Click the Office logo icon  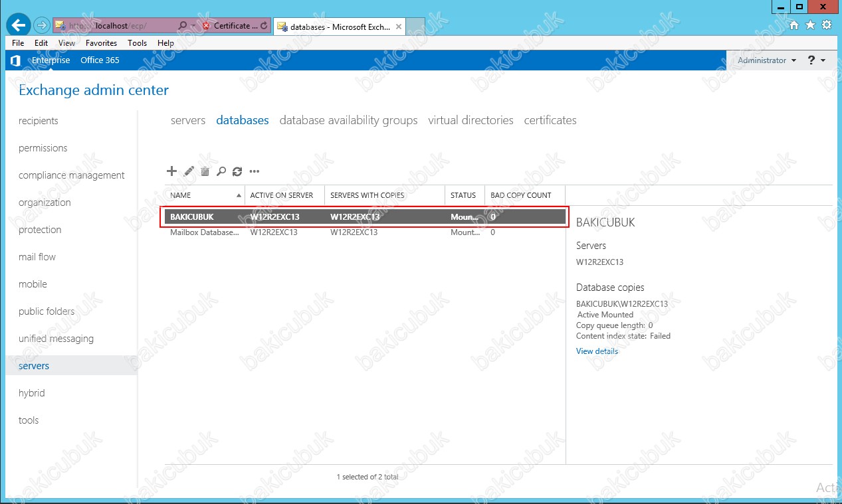[x=16, y=60]
